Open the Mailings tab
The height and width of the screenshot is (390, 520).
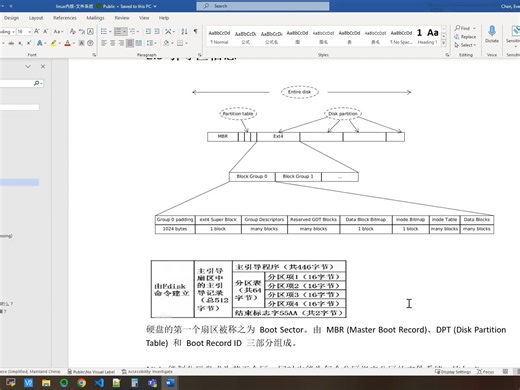pos(95,18)
